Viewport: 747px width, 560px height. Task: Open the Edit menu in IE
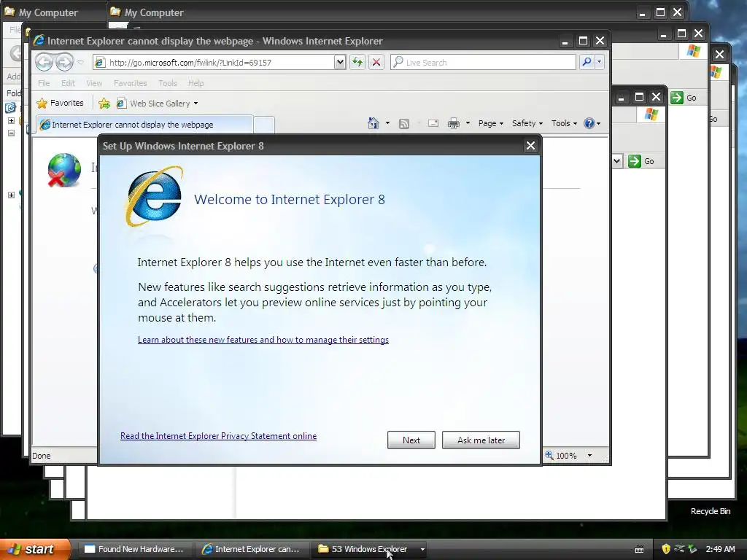coord(68,83)
